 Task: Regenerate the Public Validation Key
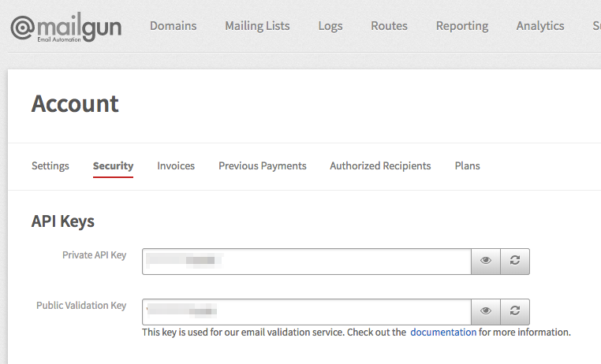(x=515, y=311)
